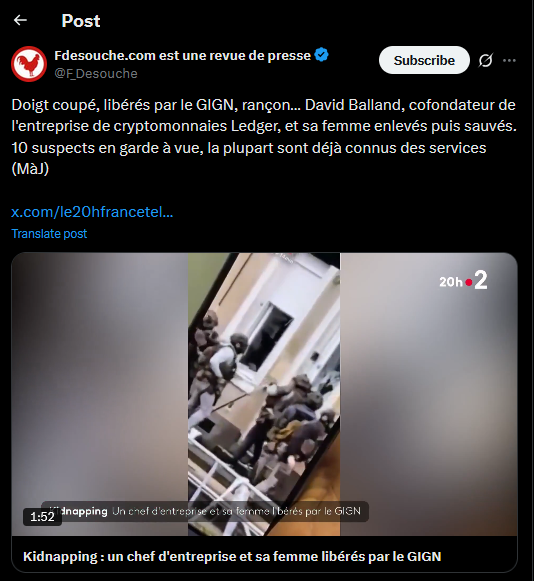Viewport: 534px width, 581px height.
Task: Click the Post header title
Action: point(81,21)
